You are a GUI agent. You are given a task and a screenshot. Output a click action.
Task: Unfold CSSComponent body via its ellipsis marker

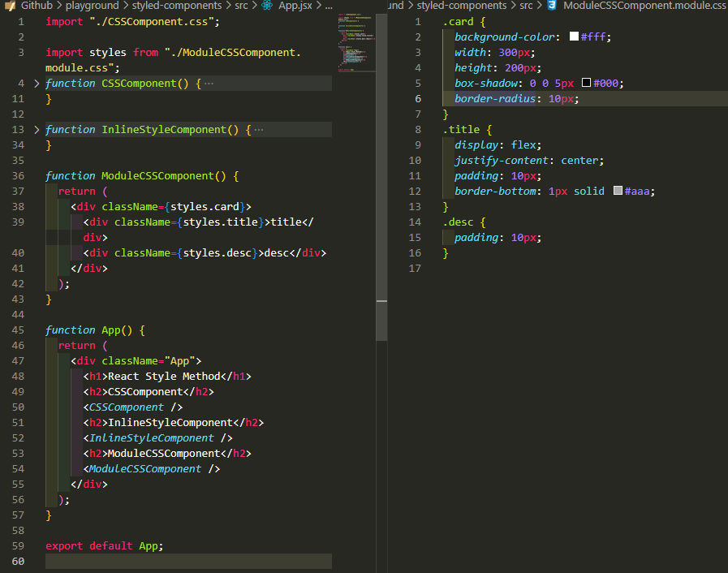[x=209, y=84]
